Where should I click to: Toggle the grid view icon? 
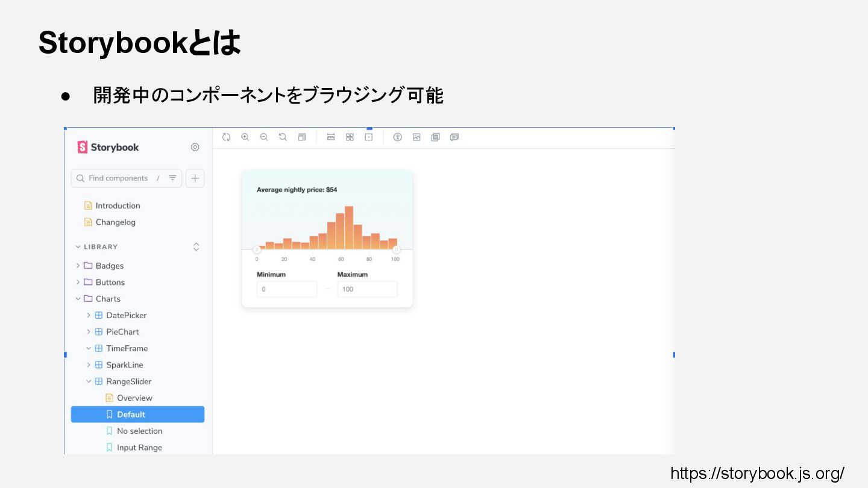click(x=350, y=137)
